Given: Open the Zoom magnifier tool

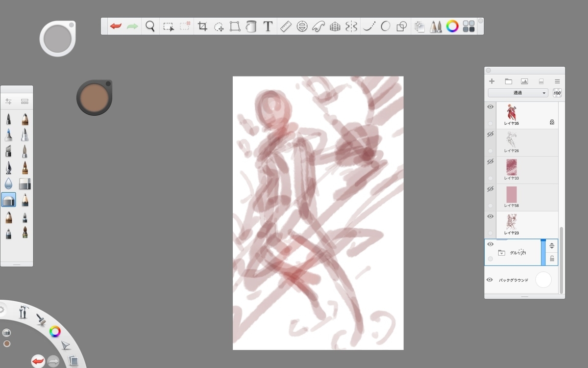Looking at the screenshot, I should point(150,26).
